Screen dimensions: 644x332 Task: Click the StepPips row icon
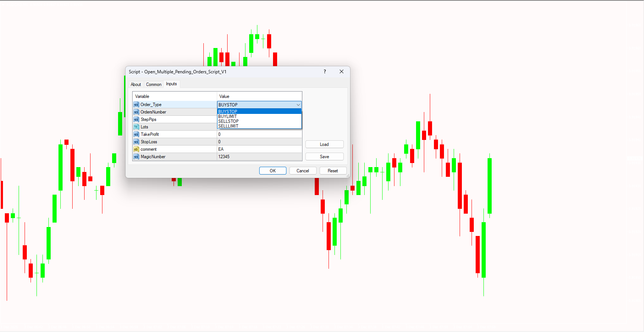(136, 119)
